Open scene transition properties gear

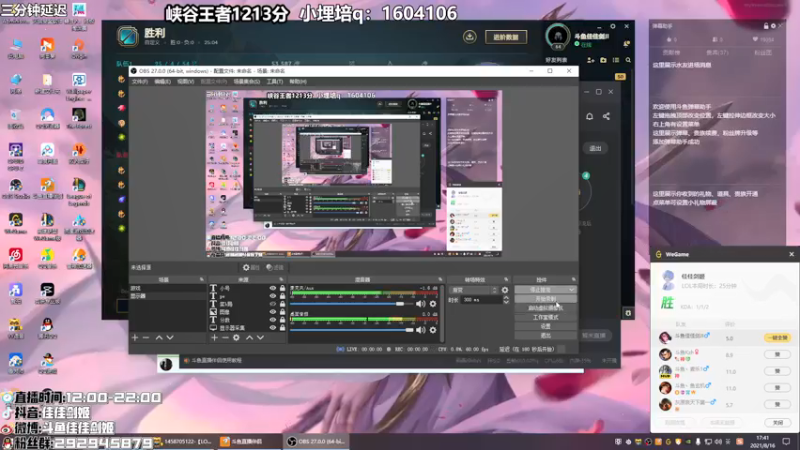click(505, 290)
